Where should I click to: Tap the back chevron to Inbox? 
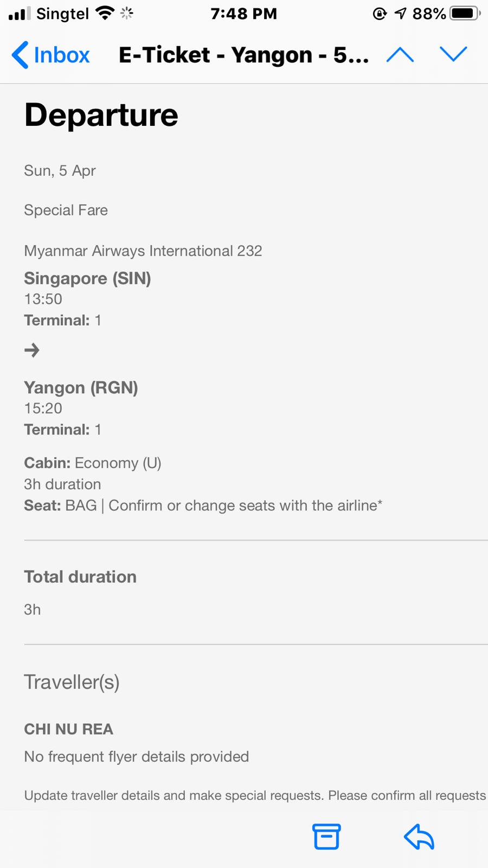[21, 55]
